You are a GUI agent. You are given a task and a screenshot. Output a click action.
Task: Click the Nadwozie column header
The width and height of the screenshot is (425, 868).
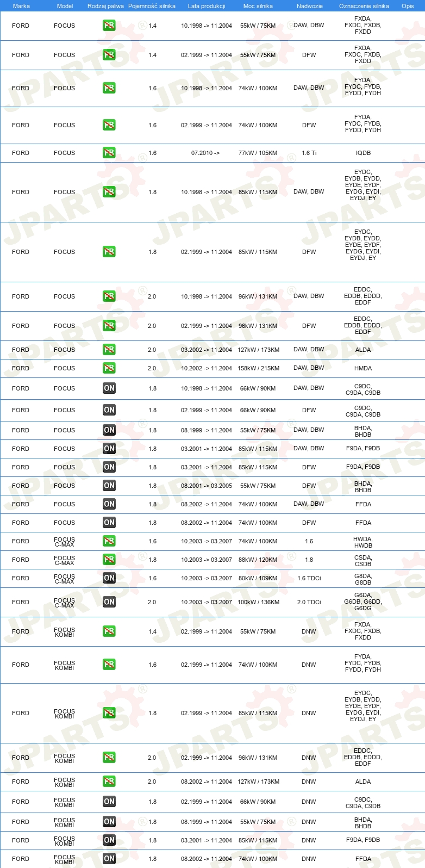[x=310, y=6]
